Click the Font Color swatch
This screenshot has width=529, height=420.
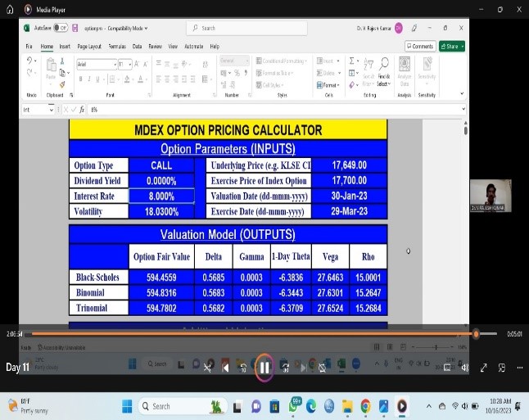coord(140,79)
